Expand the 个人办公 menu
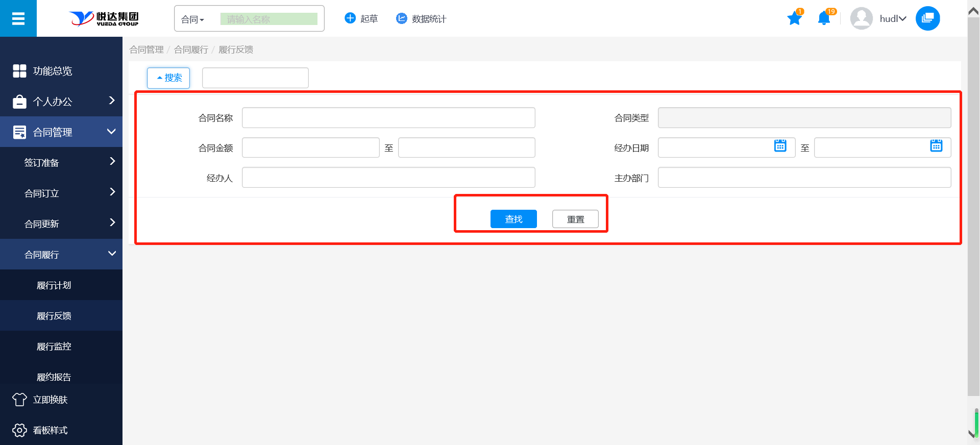Screen dimensions: 980x445 point(112,101)
